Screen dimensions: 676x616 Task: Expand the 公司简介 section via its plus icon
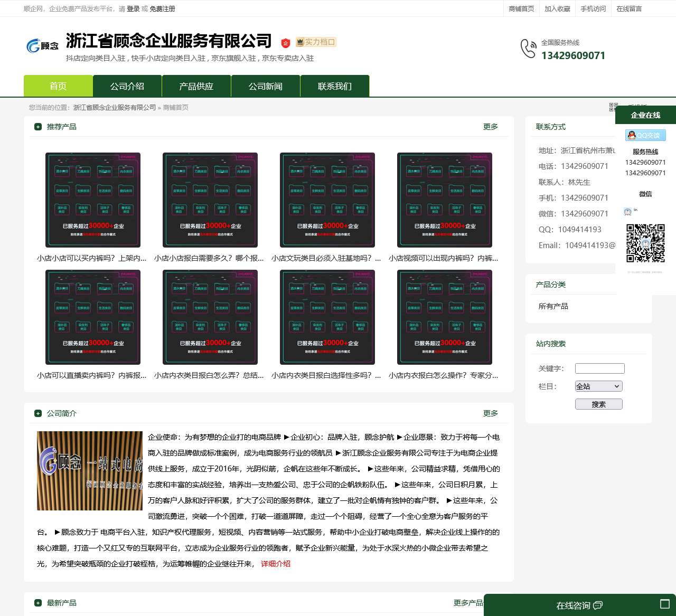click(37, 413)
